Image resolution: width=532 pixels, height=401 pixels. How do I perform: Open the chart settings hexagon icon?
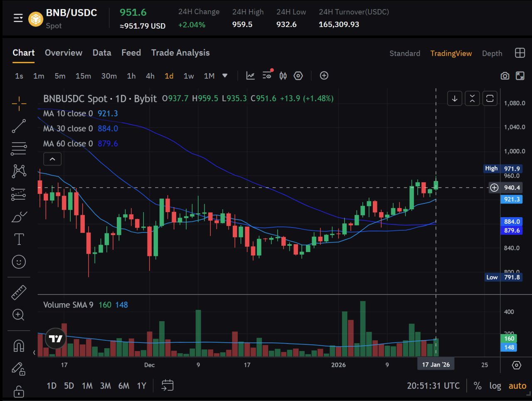coord(298,76)
